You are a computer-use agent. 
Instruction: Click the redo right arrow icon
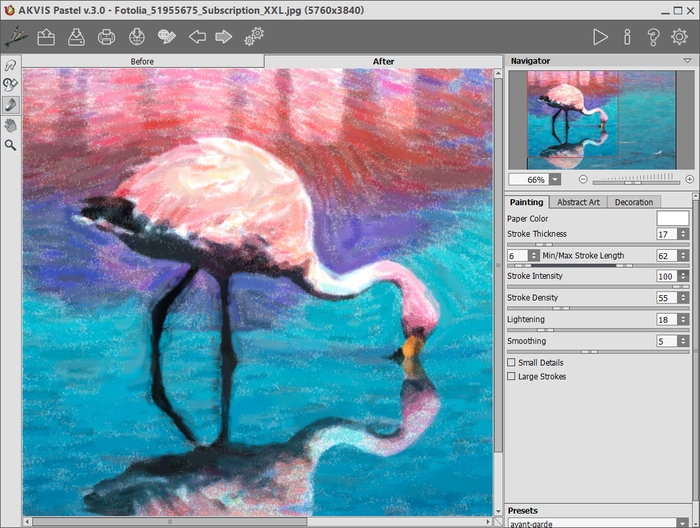pos(224,37)
